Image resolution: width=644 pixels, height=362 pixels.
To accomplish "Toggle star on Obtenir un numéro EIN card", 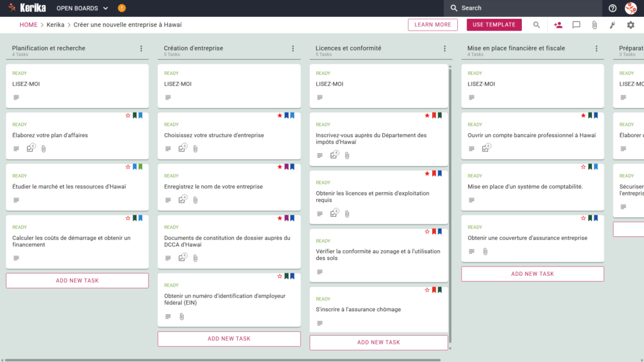I will [280, 277].
